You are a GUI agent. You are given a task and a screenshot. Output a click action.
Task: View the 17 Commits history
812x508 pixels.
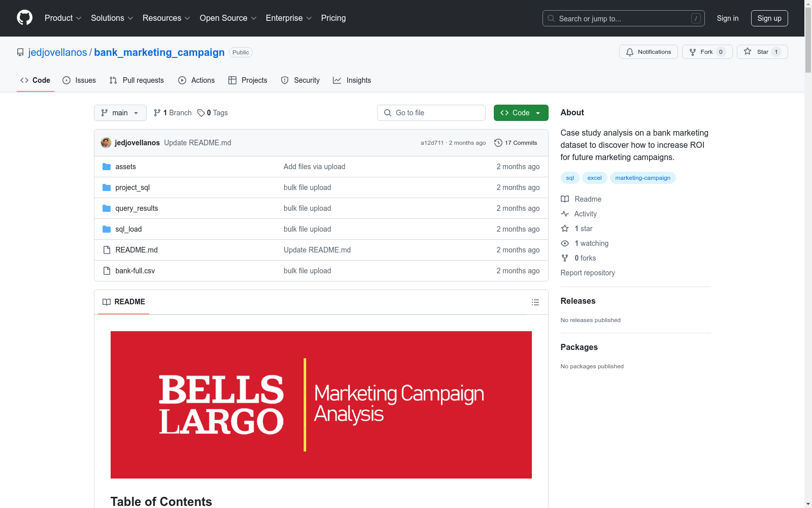(516, 143)
